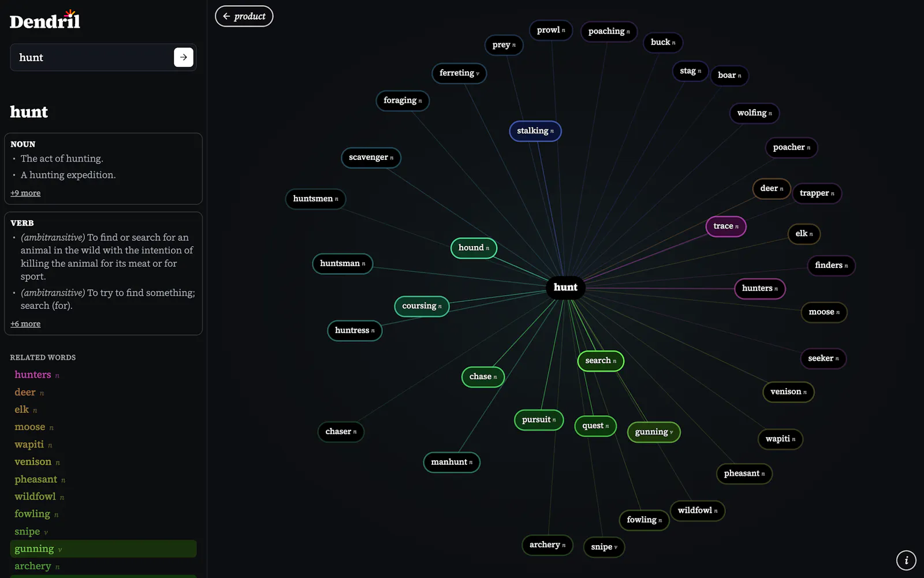Select the 'hound' graph node
The image size is (924, 578).
(474, 248)
